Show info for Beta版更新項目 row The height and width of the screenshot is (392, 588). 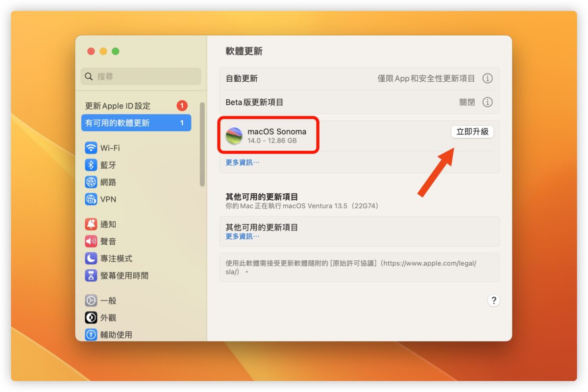tap(487, 102)
